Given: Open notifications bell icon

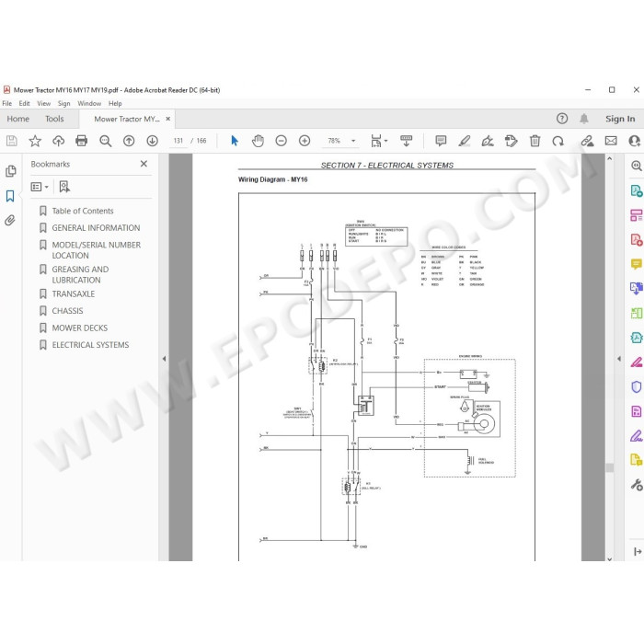Looking at the screenshot, I should click(583, 119).
